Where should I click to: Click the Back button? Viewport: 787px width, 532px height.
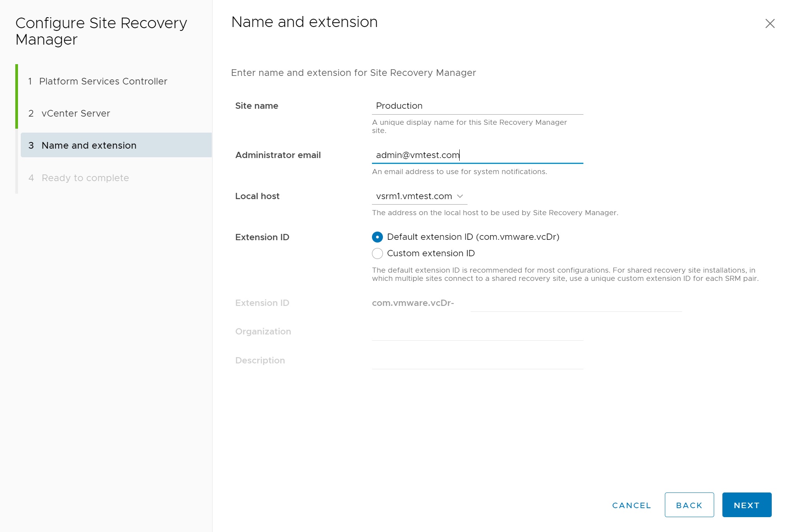[689, 505]
